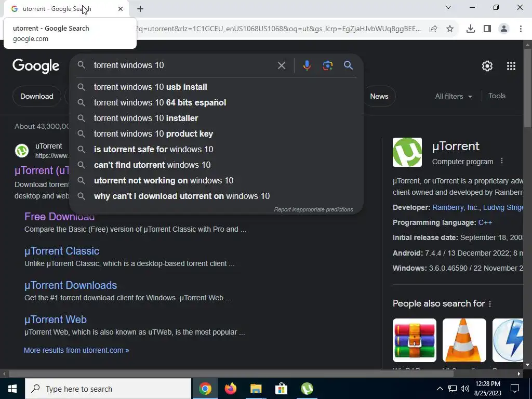
Task: Click the taskbar search box
Action: 108,389
